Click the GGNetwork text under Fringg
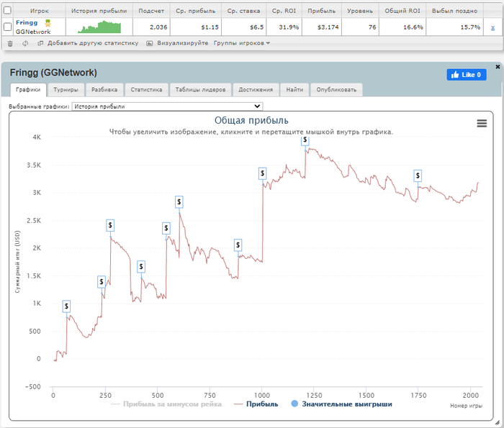504x428 pixels. coord(33,32)
